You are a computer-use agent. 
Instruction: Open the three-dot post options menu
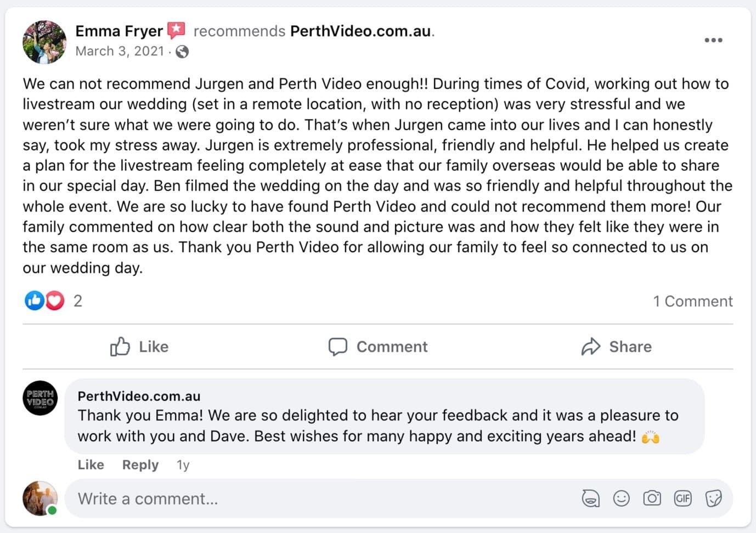[x=713, y=40]
